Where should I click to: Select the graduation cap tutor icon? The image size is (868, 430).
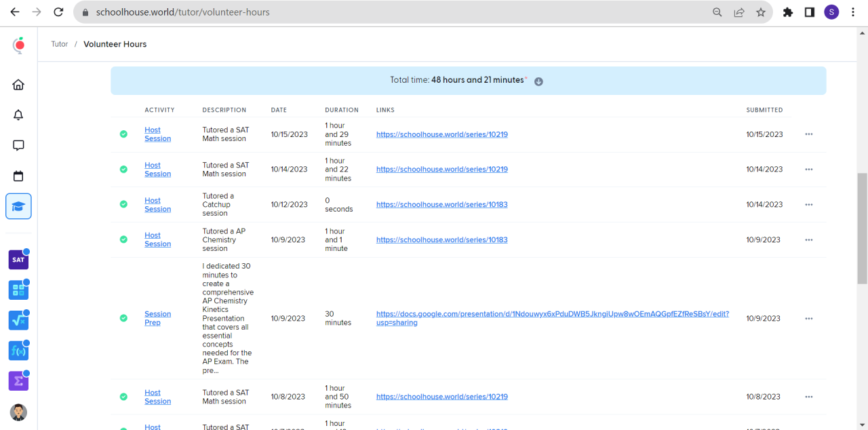tap(18, 206)
